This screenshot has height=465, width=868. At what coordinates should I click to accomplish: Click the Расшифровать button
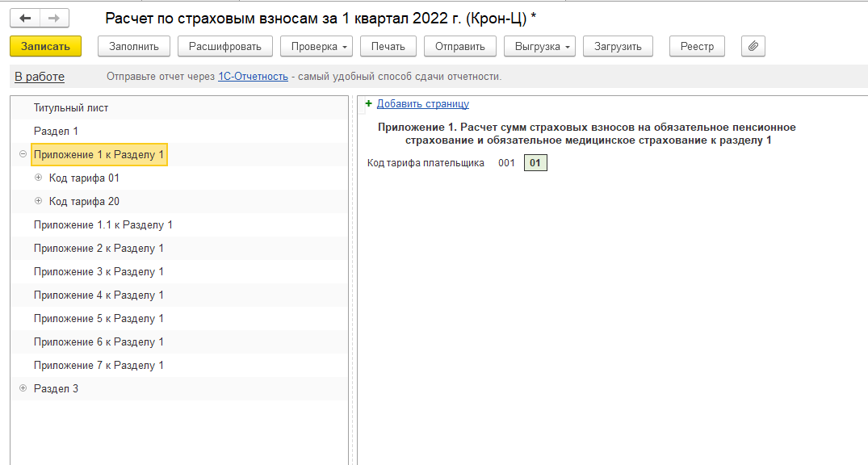[225, 46]
